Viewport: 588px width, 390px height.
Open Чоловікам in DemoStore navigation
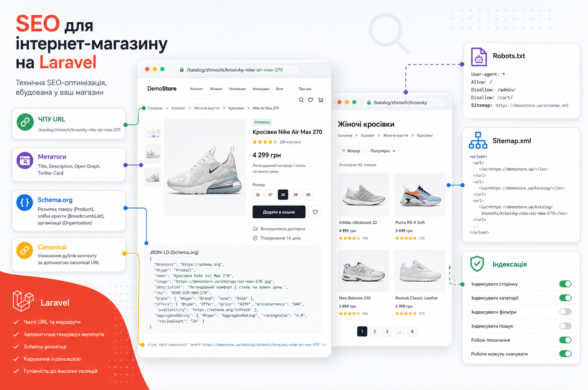point(237,89)
